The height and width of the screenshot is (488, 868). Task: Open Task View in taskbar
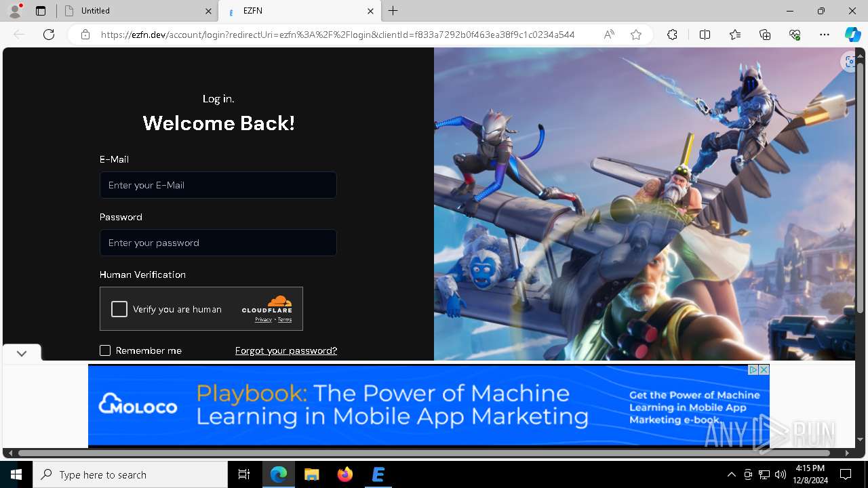244,474
